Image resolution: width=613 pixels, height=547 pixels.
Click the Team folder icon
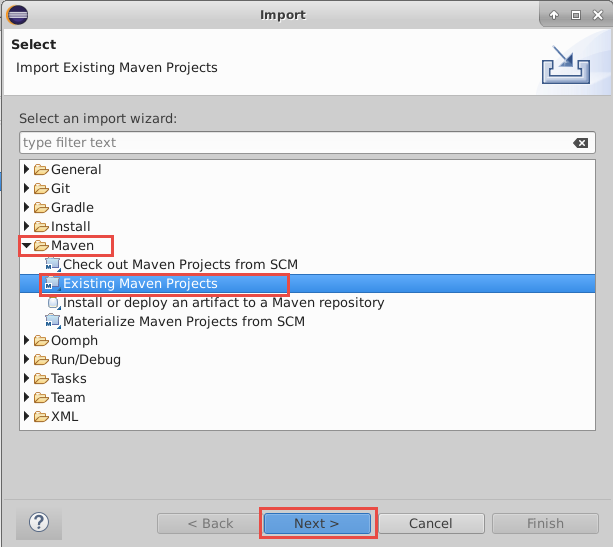[x=41, y=398]
